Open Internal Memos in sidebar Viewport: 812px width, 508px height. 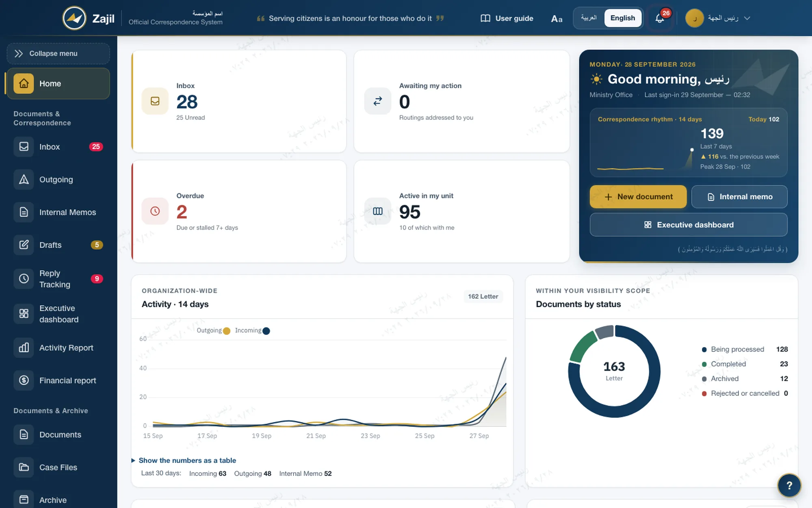pyautogui.click(x=58, y=212)
